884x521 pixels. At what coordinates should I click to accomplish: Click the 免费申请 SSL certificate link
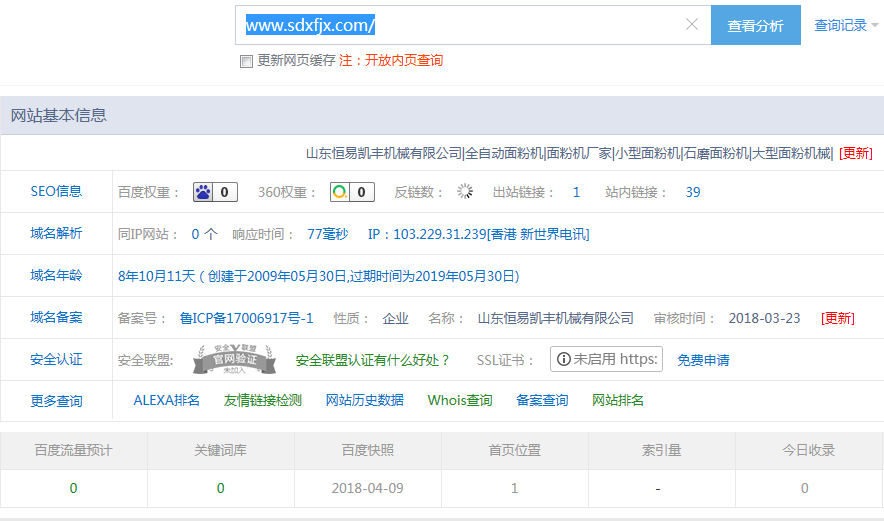(x=703, y=360)
